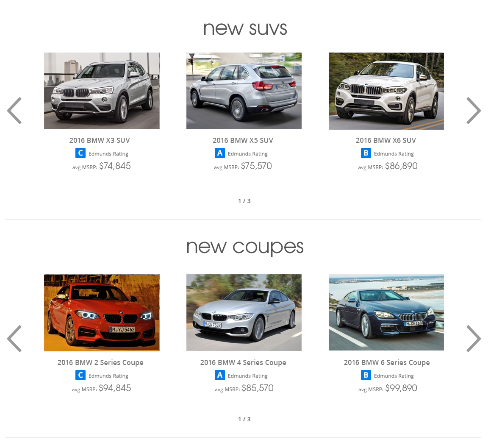Click the A rating badge for the BMW X5
The image size is (488, 448).
[x=220, y=153]
